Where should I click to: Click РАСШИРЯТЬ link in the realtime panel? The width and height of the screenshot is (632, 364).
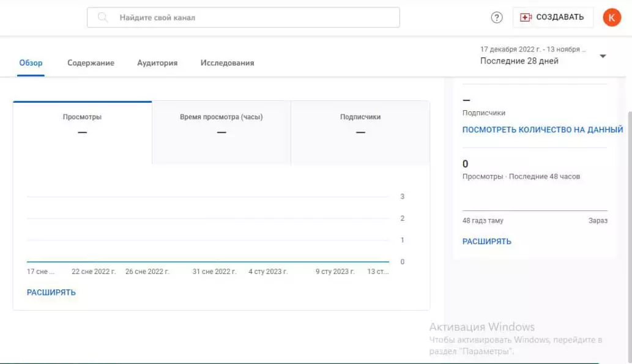(487, 242)
